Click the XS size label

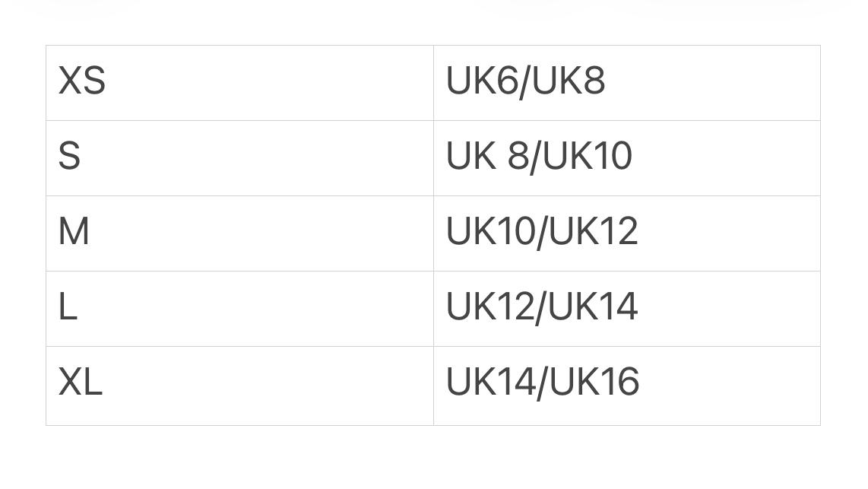click(x=81, y=81)
